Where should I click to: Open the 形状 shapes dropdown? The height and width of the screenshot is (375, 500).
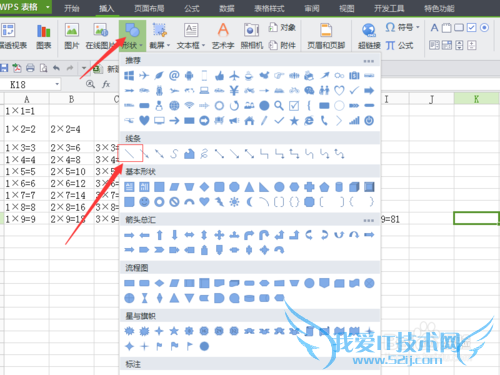(132, 36)
